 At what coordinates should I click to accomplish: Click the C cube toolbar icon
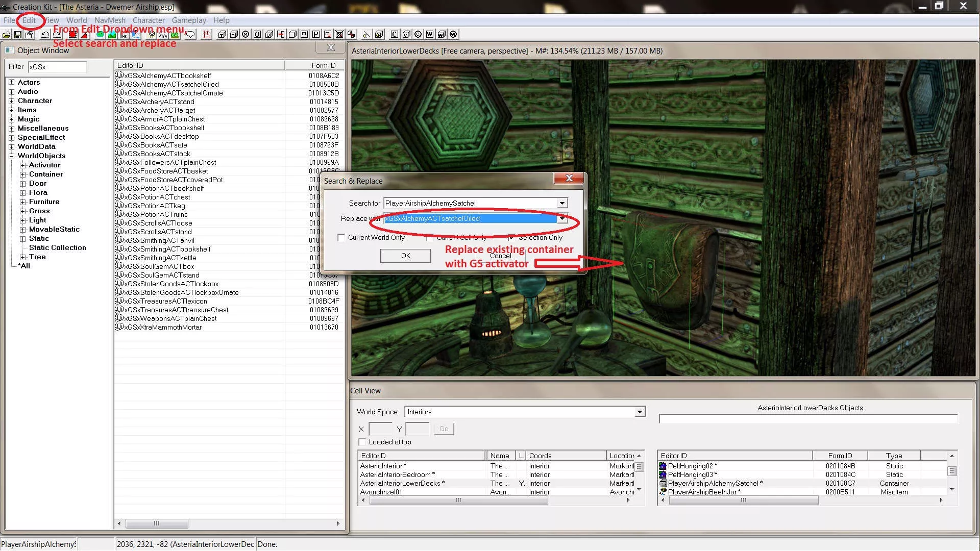(x=406, y=35)
